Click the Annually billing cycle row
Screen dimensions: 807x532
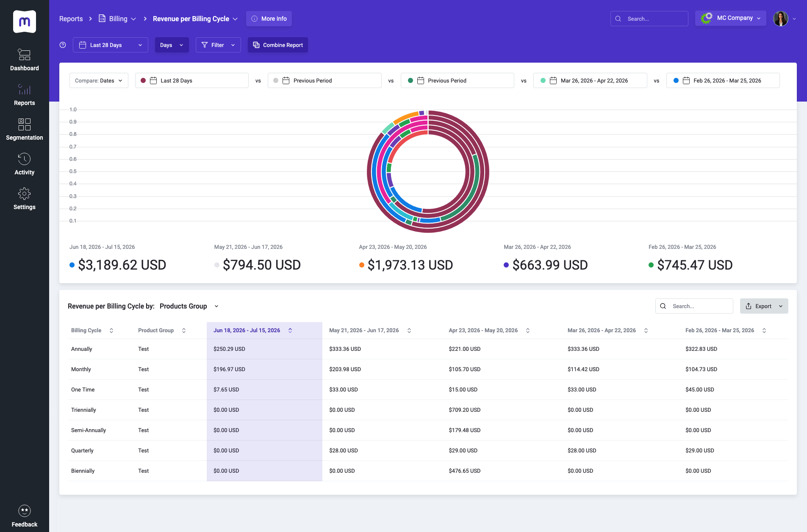(x=428, y=349)
